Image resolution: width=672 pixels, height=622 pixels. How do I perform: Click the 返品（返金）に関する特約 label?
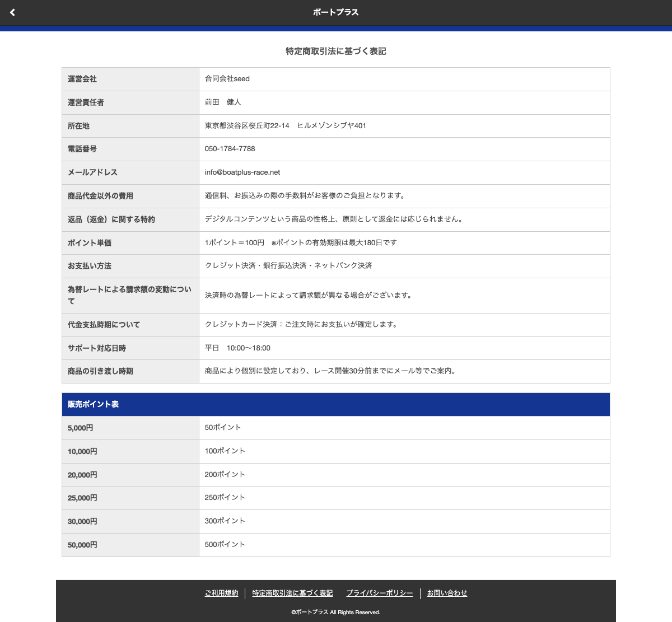111,219
